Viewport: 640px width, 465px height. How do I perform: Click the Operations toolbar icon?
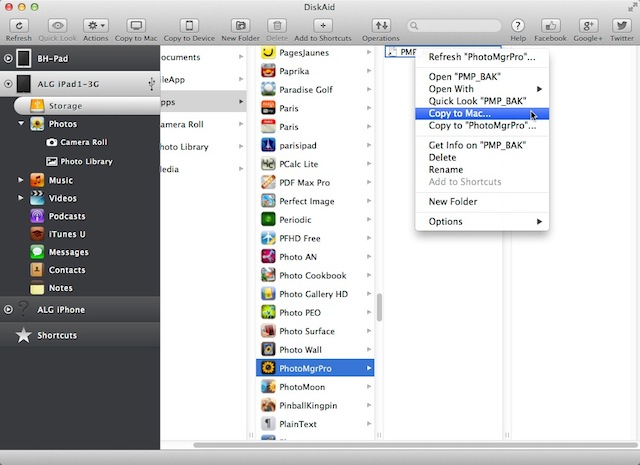(x=381, y=26)
